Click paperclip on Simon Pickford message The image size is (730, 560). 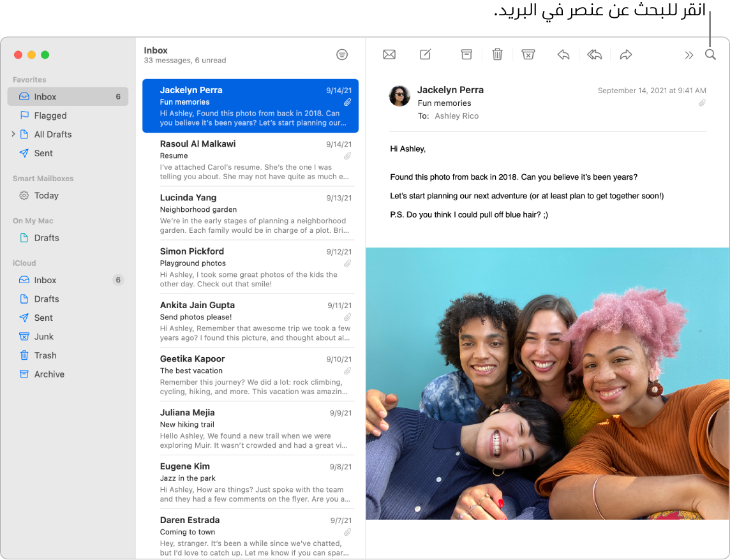point(347,263)
